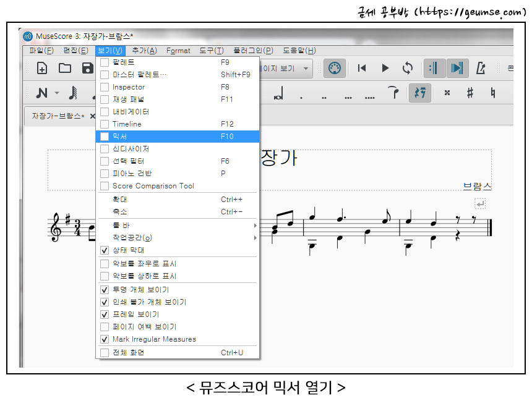Click the MuseScore app logo icon
Screen dimensions: 532x401
tap(28, 36)
